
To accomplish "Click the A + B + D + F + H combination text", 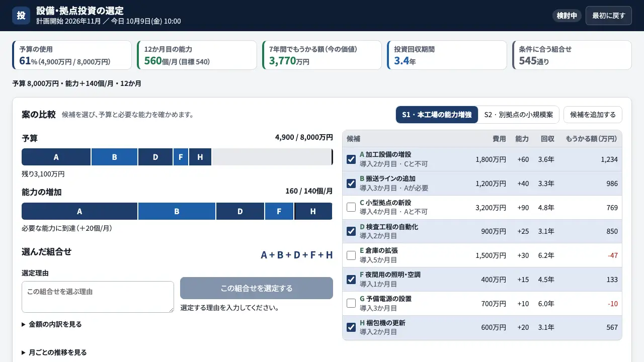I will (x=297, y=255).
